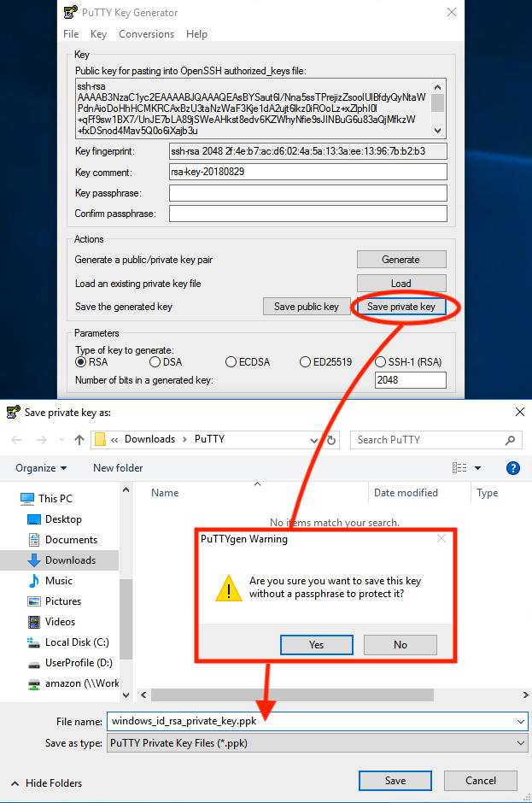Select DSA key type
The width and height of the screenshot is (532, 803).
(x=166, y=362)
